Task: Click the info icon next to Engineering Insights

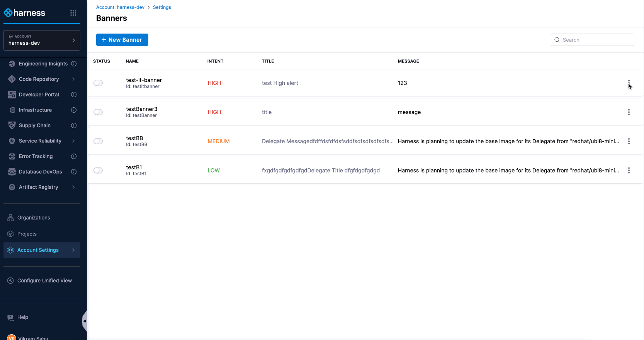Action: (x=74, y=64)
